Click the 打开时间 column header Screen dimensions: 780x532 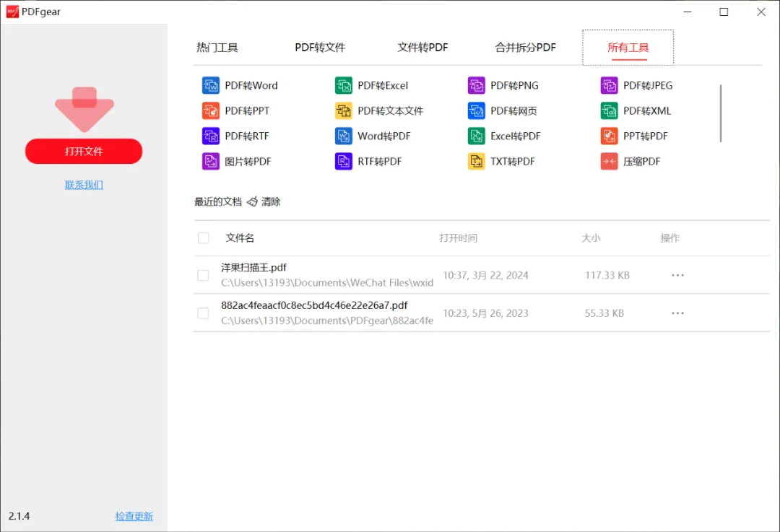point(458,237)
